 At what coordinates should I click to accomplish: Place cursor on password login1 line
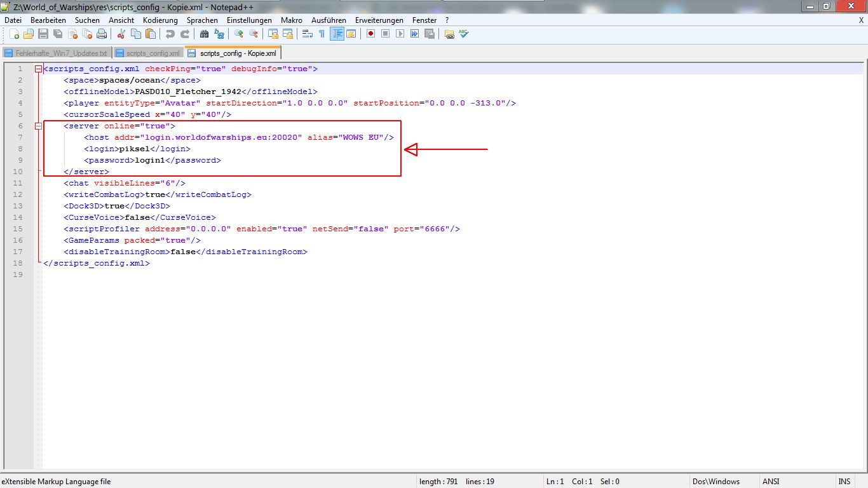coord(153,160)
